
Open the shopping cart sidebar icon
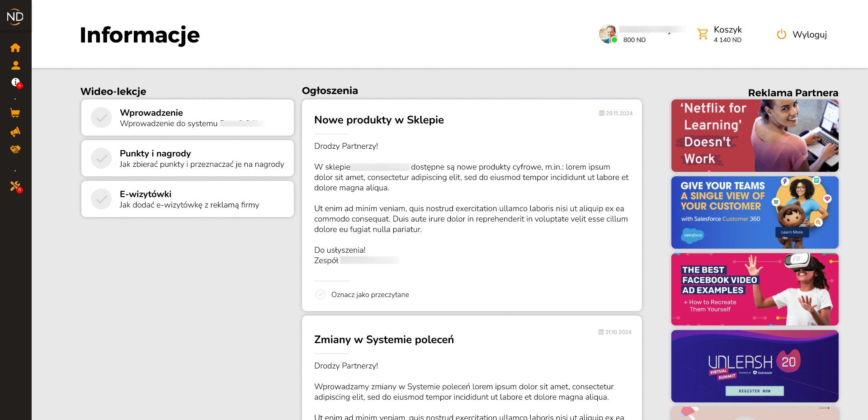tap(15, 113)
